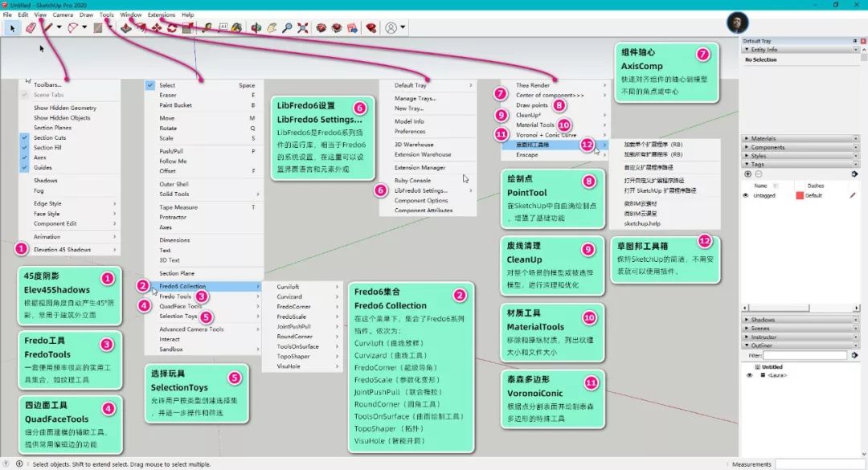This screenshot has width=868, height=470.
Task: Expand the Scenes panel
Action: 747,329
